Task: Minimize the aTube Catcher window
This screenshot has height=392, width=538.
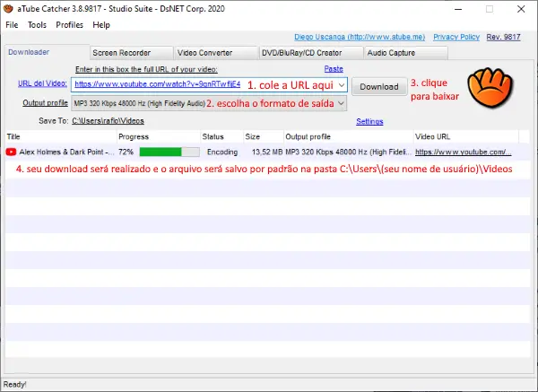Action: pyautogui.click(x=458, y=9)
